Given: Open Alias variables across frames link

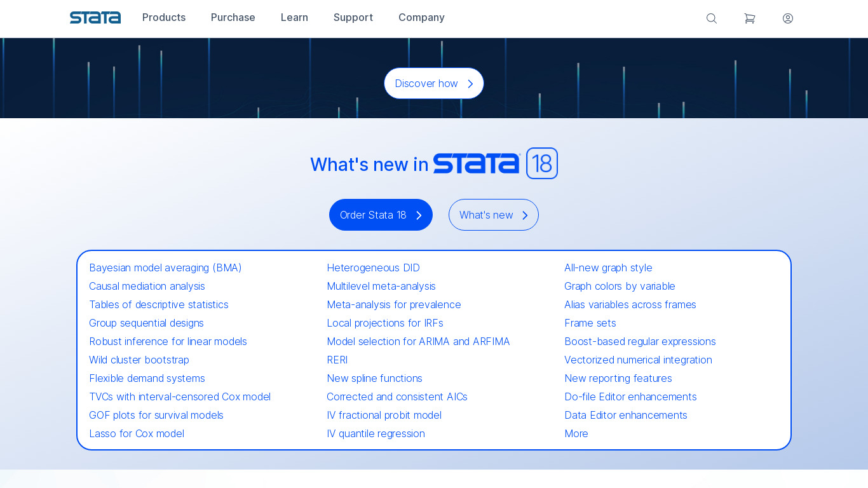Looking at the screenshot, I should (630, 305).
